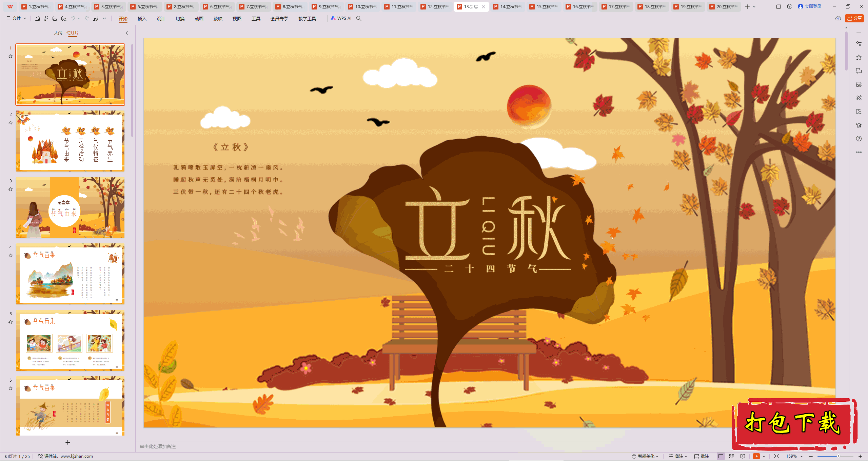Open the more options ellipsis in right sidebar

859,152
